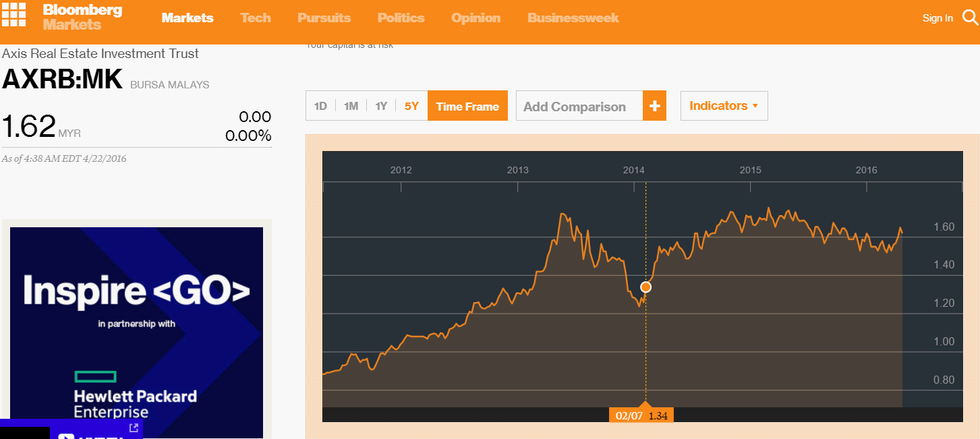
Task: Select the Businessweek menu item
Action: click(x=573, y=18)
